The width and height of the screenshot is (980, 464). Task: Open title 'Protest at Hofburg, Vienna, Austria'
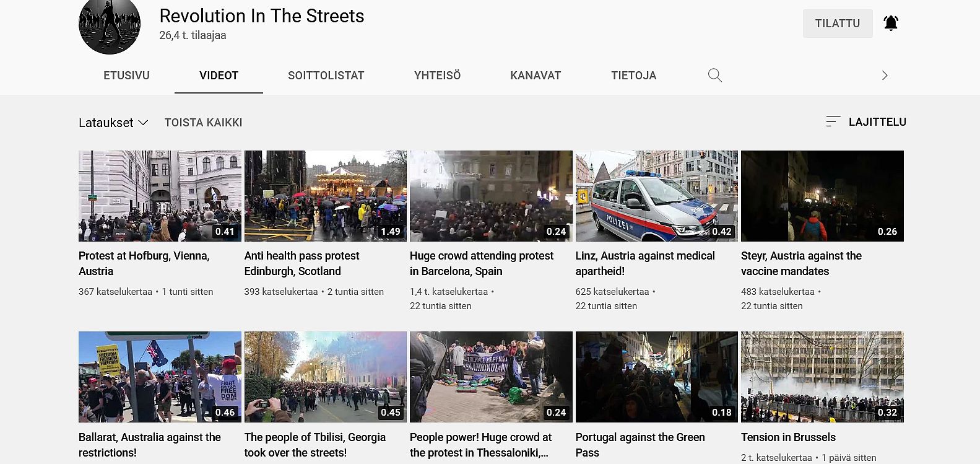click(144, 263)
